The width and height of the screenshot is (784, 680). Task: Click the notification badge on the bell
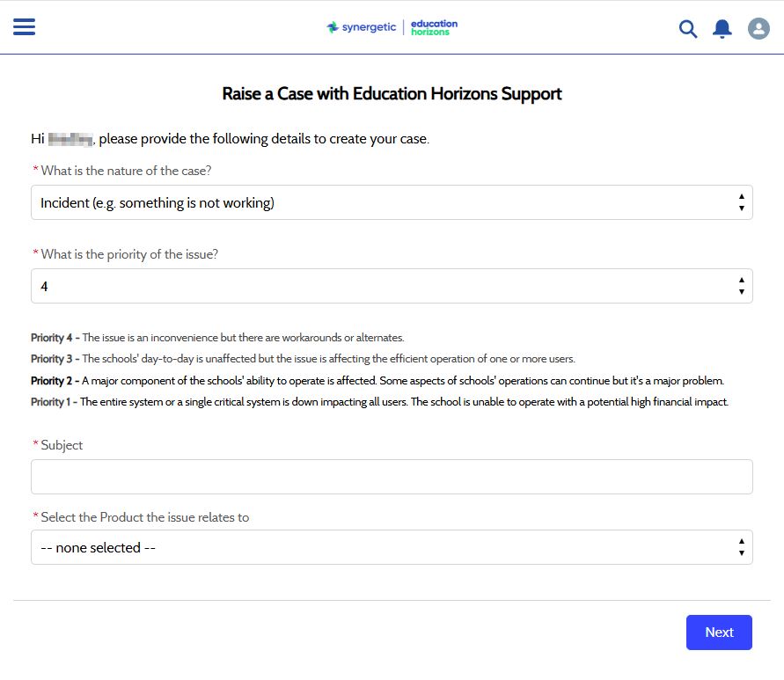pyautogui.click(x=729, y=21)
